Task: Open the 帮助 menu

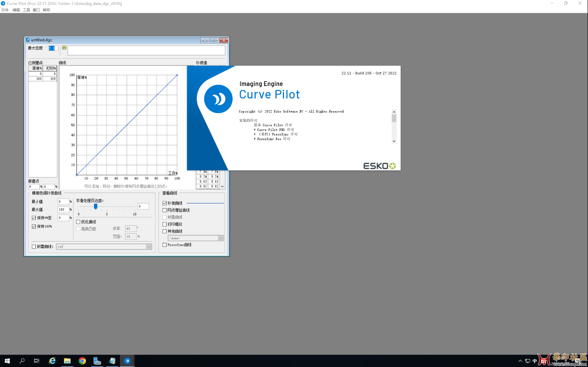Action: point(47,10)
